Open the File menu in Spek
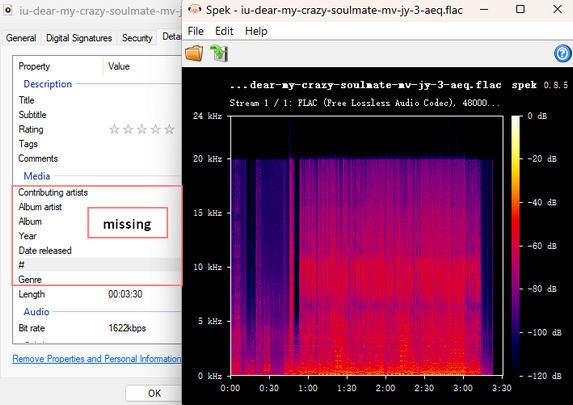The width and height of the screenshot is (573, 405). (196, 31)
